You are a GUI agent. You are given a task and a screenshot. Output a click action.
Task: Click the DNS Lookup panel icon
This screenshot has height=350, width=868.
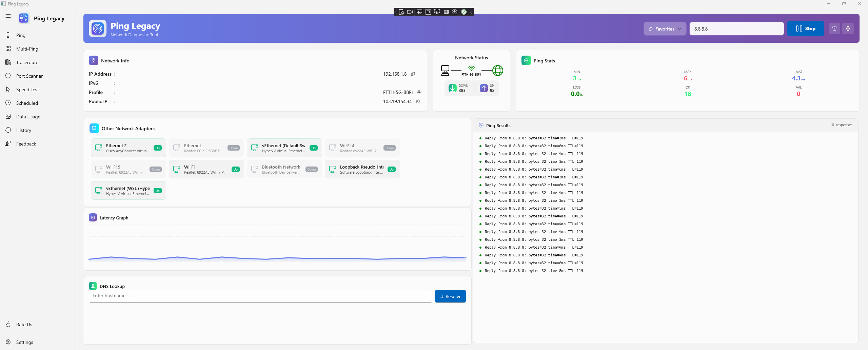coord(93,286)
